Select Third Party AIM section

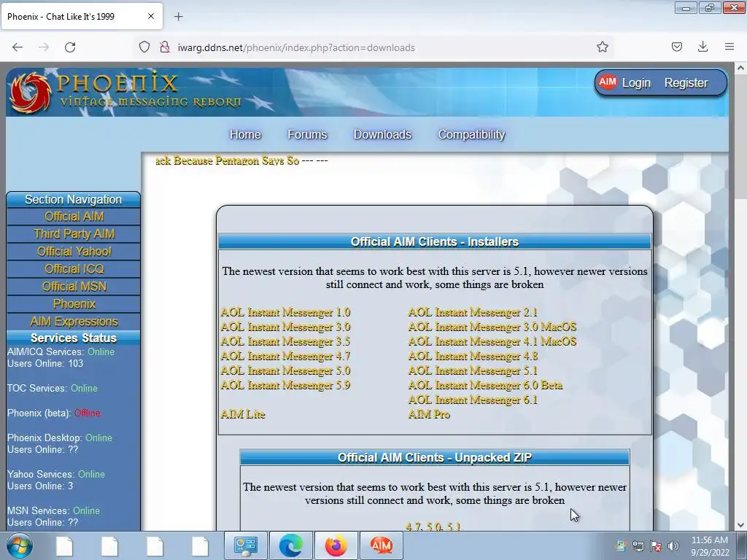tap(74, 234)
